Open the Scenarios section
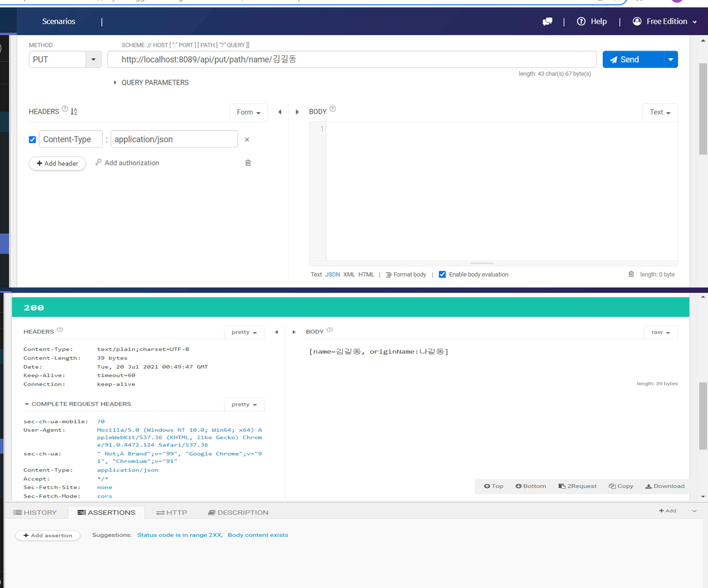Image resolution: width=708 pixels, height=588 pixels. (x=59, y=22)
